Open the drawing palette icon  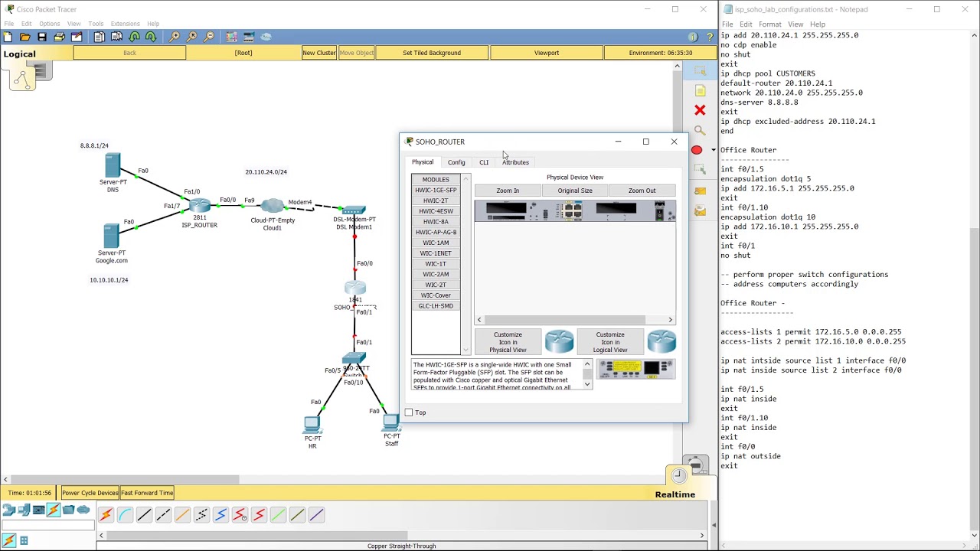(232, 37)
